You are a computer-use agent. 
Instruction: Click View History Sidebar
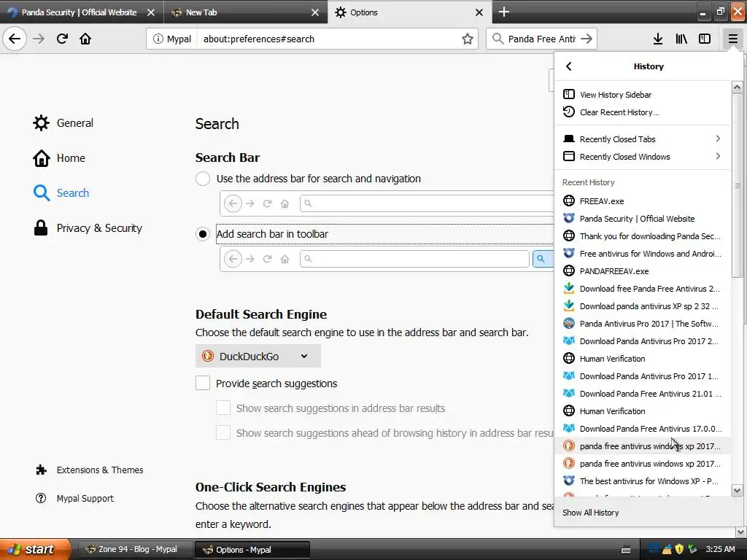point(642,94)
